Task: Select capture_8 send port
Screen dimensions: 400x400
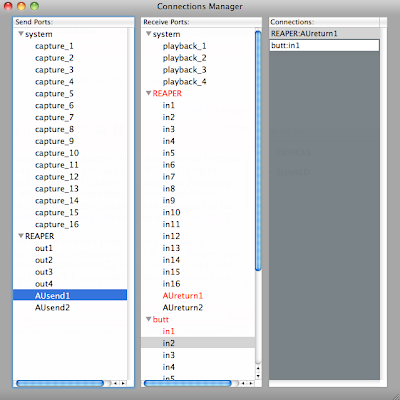Action: 54,129
